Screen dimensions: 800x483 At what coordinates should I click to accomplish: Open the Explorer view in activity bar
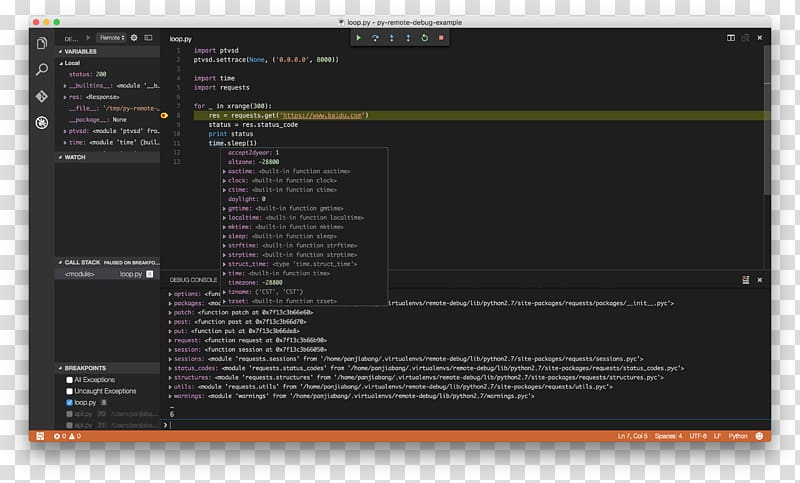41,44
